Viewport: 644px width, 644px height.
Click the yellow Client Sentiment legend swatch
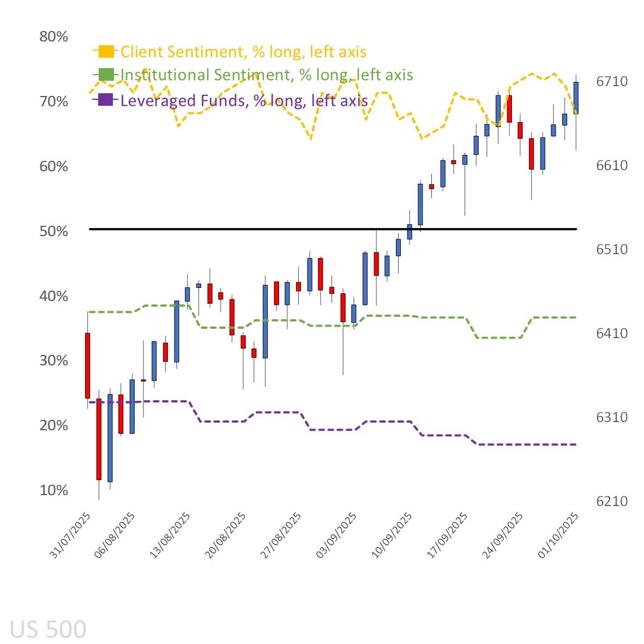106,52
